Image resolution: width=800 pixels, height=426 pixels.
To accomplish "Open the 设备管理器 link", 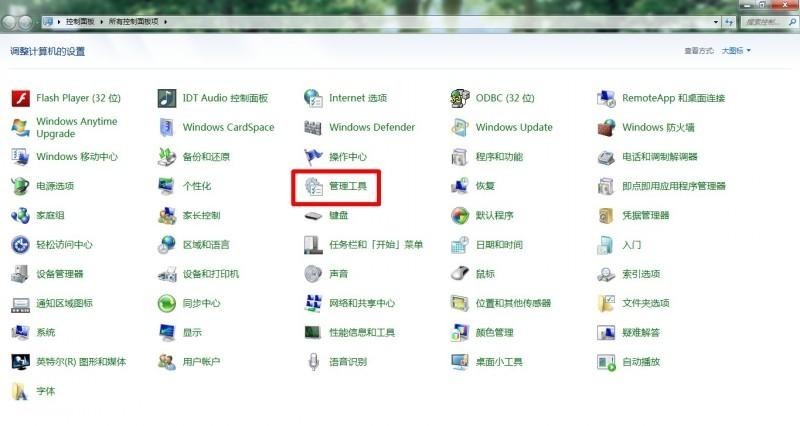I will coord(60,274).
